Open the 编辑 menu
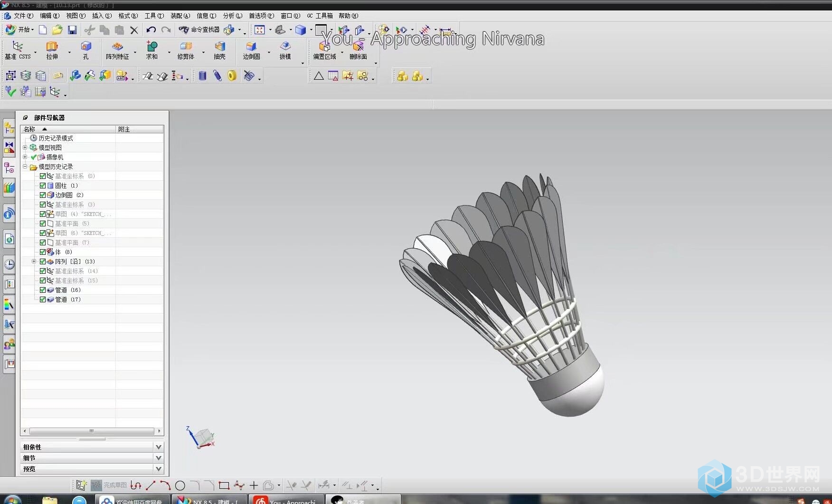The width and height of the screenshot is (832, 504). 49,16
